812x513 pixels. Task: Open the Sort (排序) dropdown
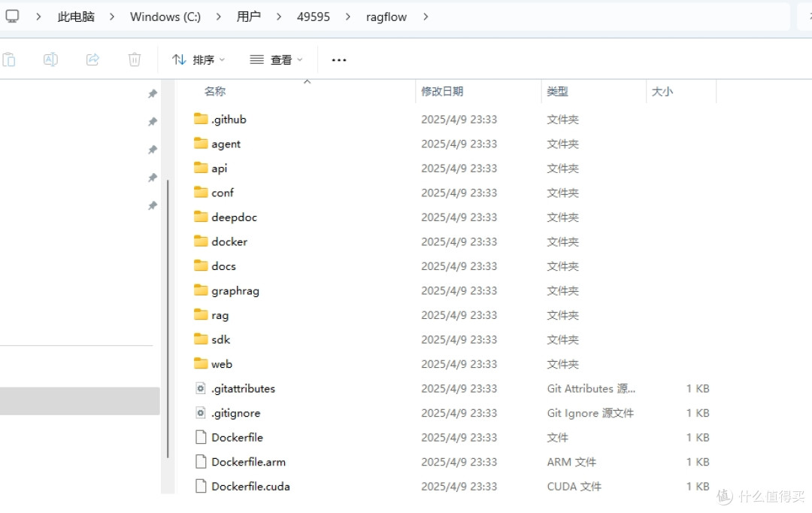[198, 60]
